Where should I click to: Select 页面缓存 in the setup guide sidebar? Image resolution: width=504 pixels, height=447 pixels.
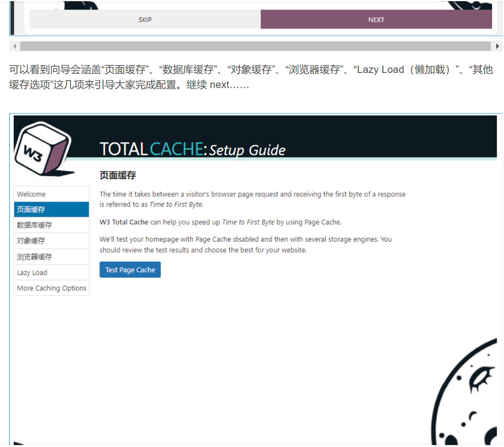coord(52,210)
